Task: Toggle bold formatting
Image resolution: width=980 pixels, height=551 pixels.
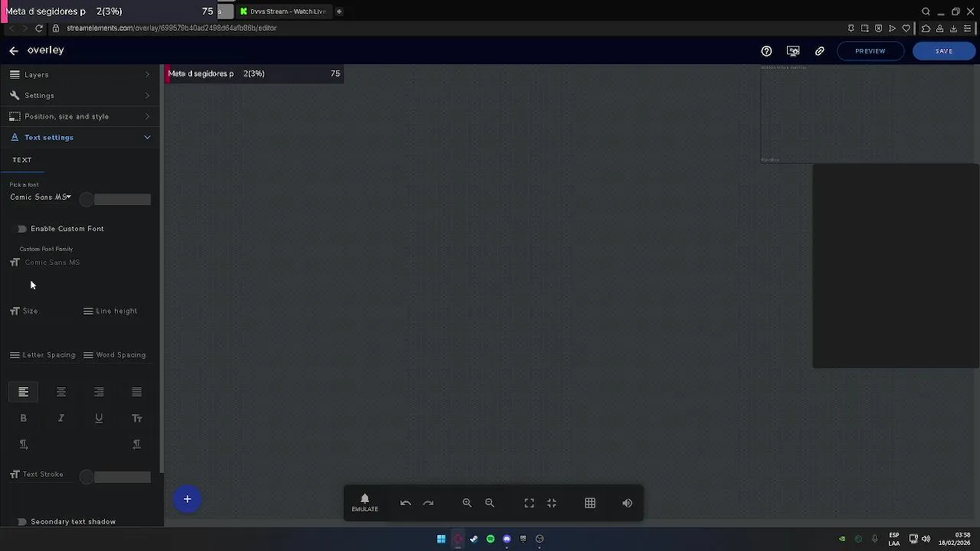Action: click(23, 419)
